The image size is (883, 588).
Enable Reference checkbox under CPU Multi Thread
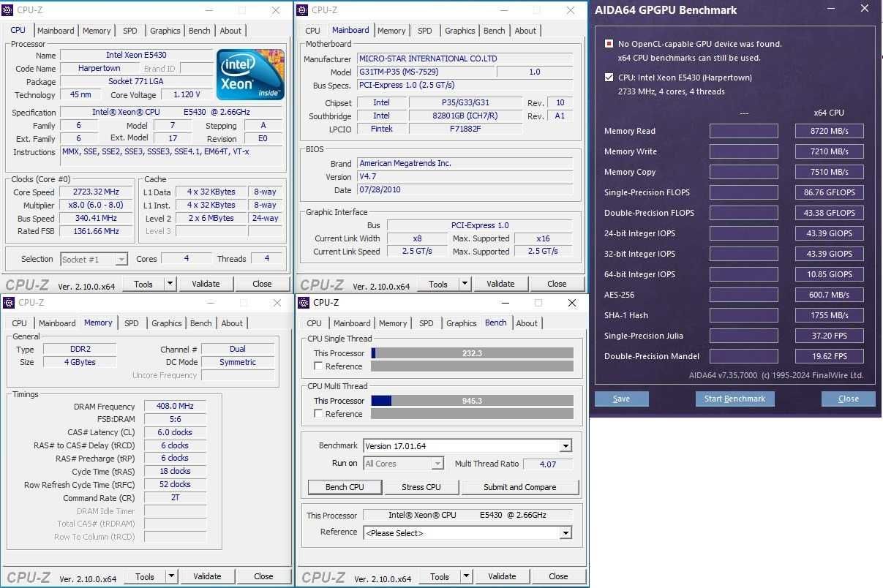[x=318, y=414]
